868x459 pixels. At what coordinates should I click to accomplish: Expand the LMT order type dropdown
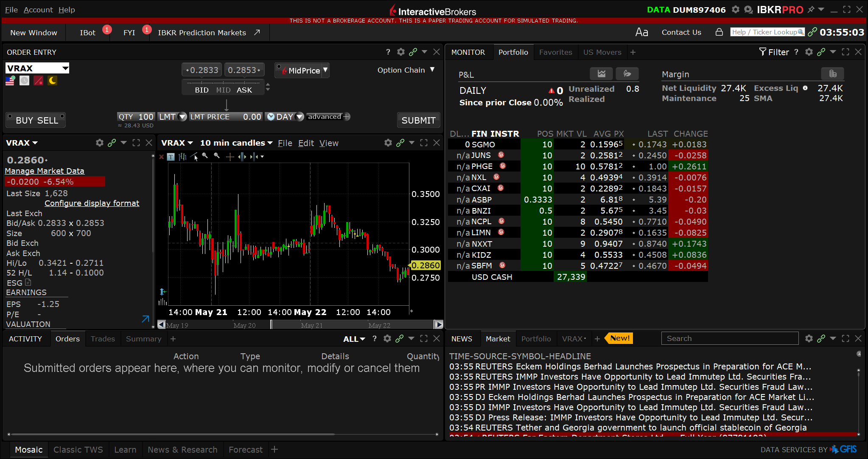point(182,116)
